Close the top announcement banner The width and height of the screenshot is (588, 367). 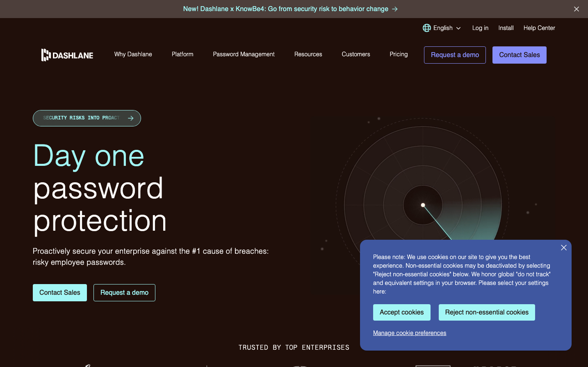576,9
